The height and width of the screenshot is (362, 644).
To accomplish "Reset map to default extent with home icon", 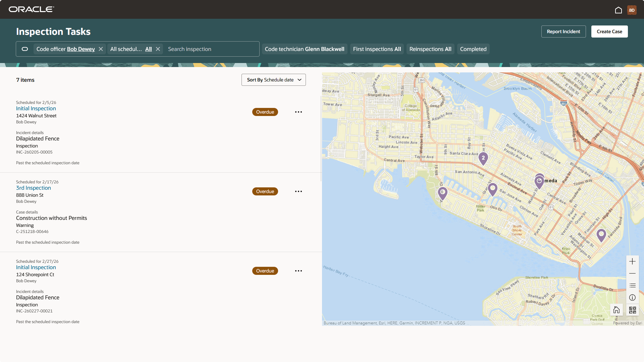I will tap(616, 310).
